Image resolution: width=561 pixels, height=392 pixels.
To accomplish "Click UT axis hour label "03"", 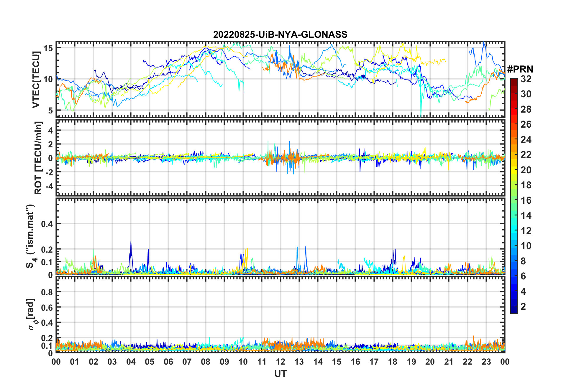I will (x=112, y=362).
